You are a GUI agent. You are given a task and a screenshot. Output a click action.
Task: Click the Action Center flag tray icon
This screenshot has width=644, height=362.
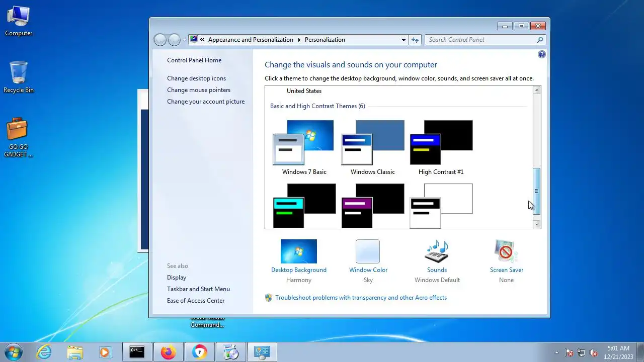point(569,352)
